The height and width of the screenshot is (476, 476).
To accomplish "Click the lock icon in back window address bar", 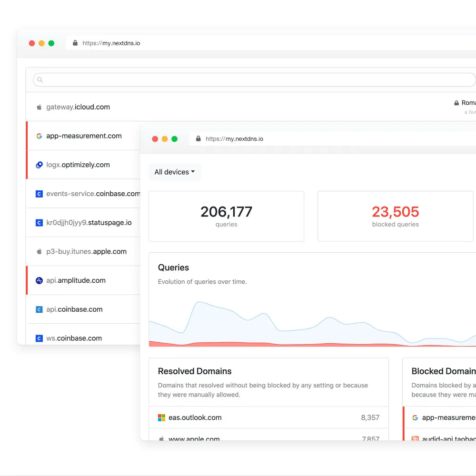I will tap(75, 43).
